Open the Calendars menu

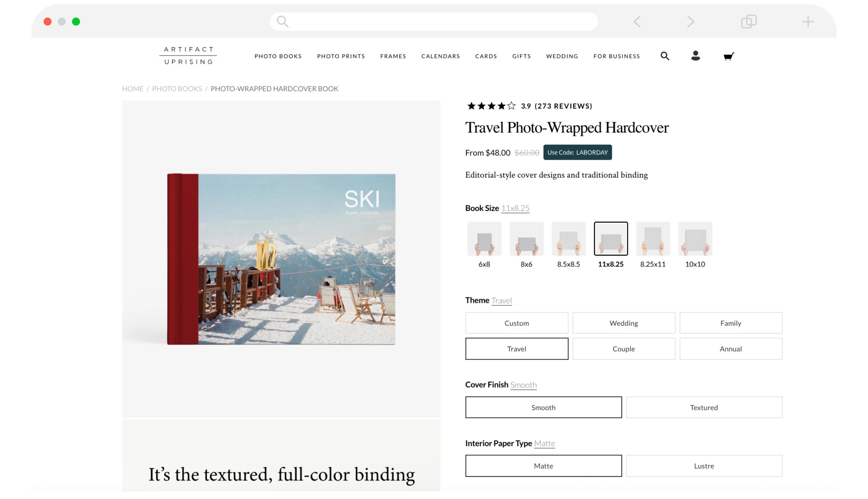click(x=440, y=56)
